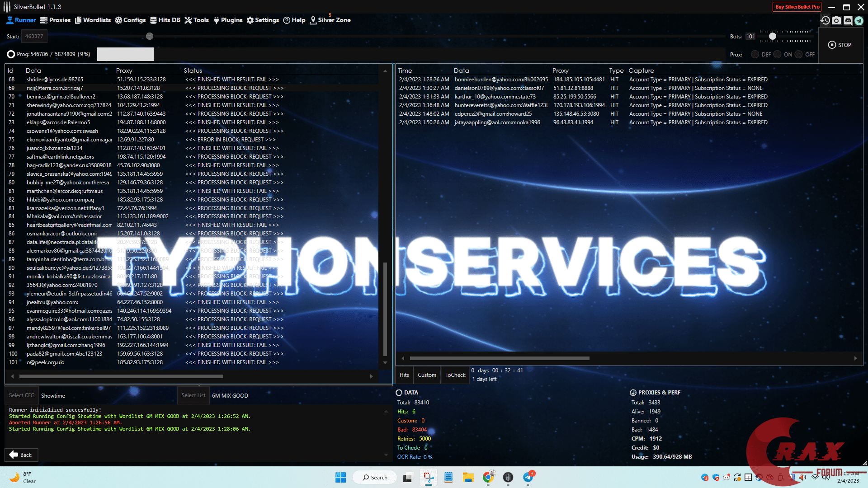Viewport: 868px width, 488px height.
Task: Open the Proxies tab
Action: pos(55,20)
